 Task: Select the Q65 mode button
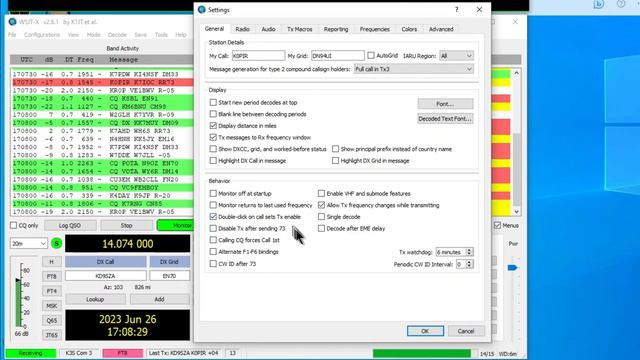click(x=51, y=320)
